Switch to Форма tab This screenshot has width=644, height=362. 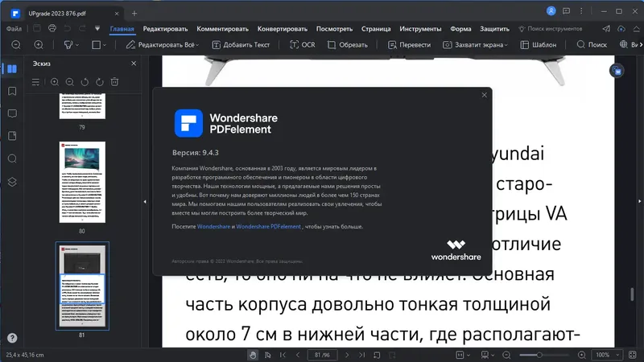click(460, 29)
